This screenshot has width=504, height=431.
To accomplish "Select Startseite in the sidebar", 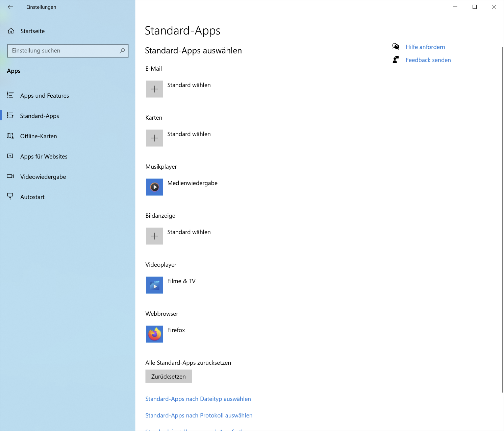I will coord(68,31).
